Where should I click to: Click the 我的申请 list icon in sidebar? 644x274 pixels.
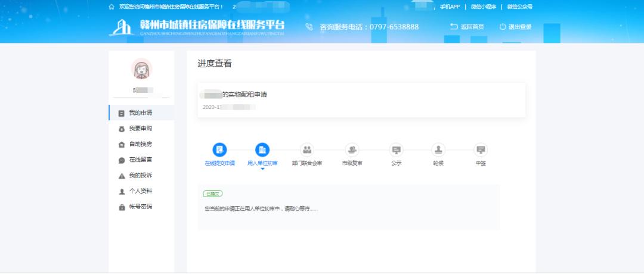122,113
